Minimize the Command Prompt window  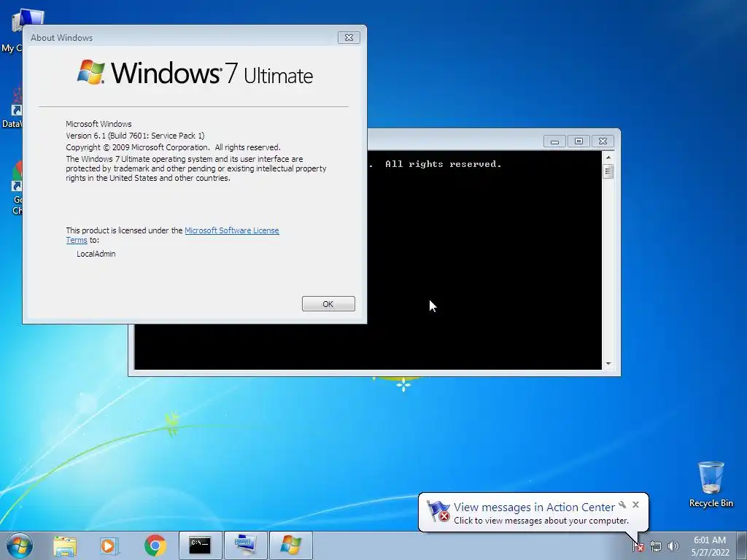click(554, 141)
